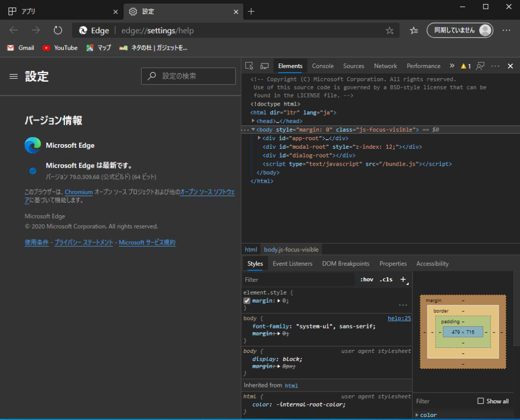The width and height of the screenshot is (520, 420).
Task: Click the browser forward arrow
Action: (x=36, y=30)
